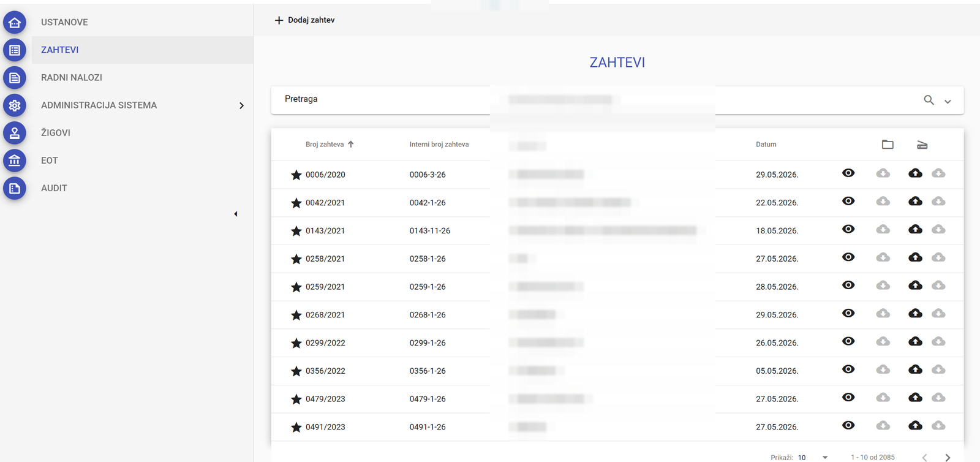Click the search magnifier icon
This screenshot has height=462, width=980.
point(929,100)
